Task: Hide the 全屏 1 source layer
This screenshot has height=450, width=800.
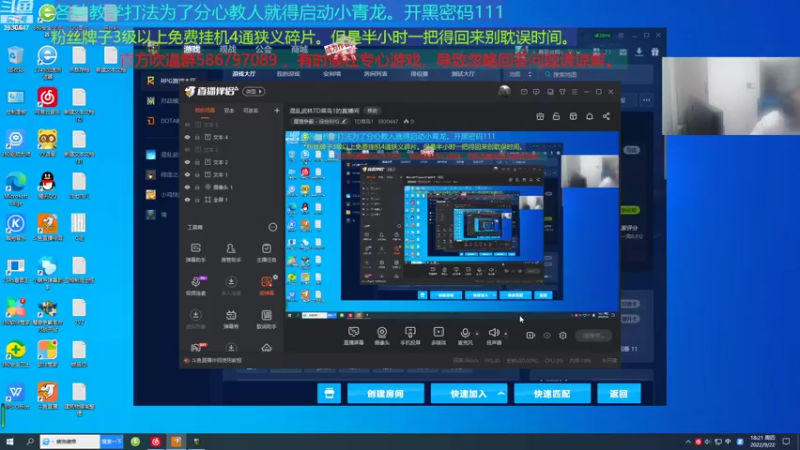Action: pos(187,199)
